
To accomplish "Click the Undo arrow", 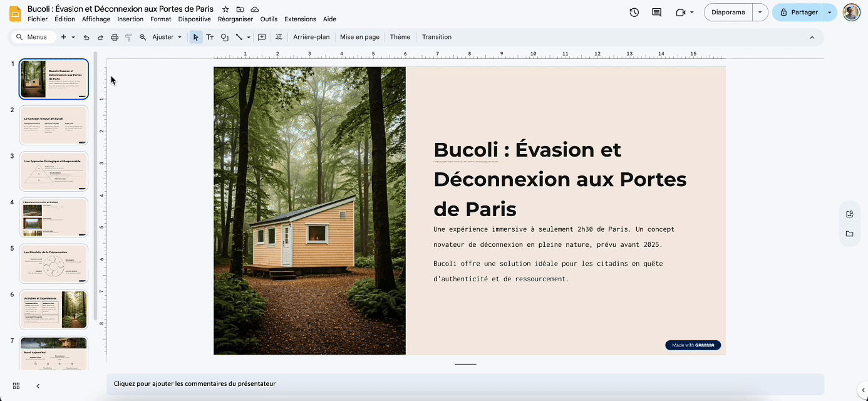I will click(x=86, y=37).
